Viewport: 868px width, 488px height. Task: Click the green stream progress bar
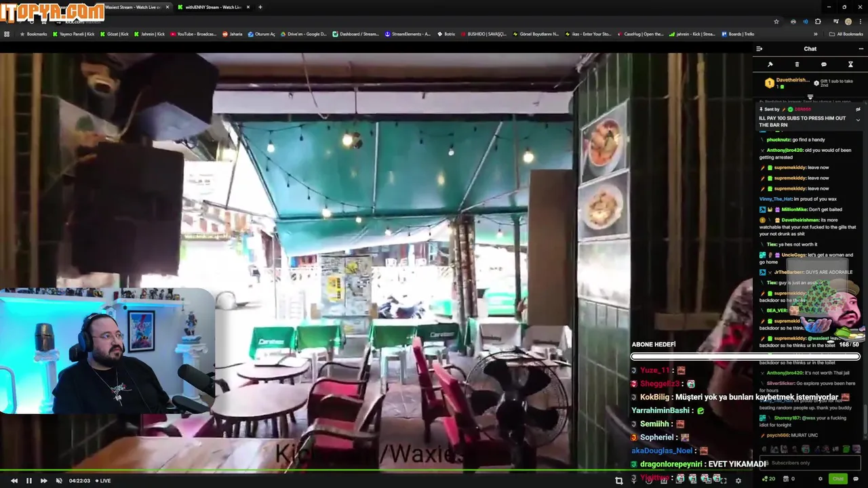point(376,471)
